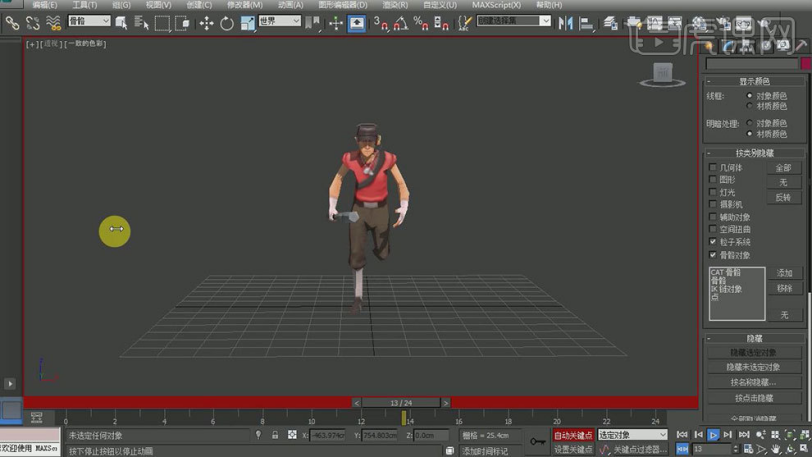This screenshot has height=457, width=812.
Task: Click the Time Configuration icon
Action: (x=748, y=449)
